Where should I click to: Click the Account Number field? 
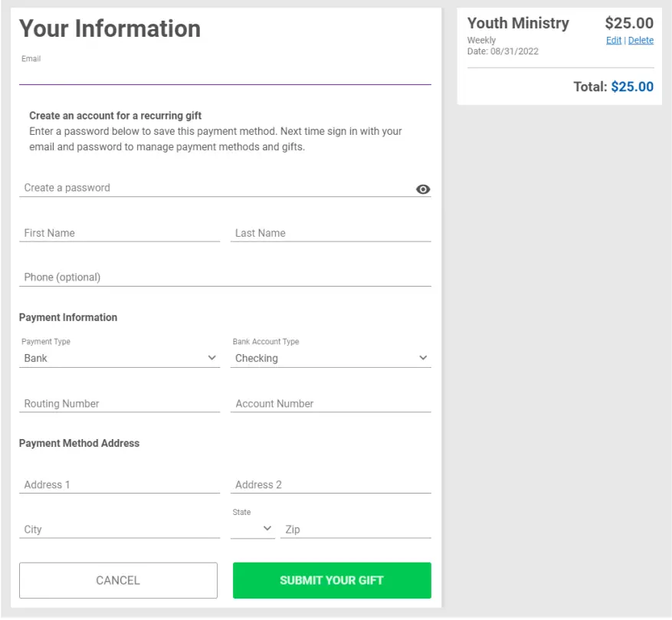[330, 404]
